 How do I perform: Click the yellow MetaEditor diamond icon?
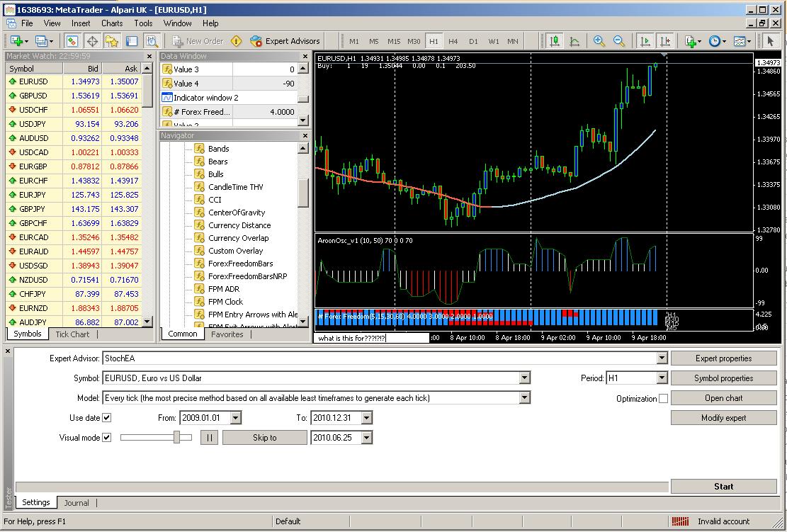pos(237,41)
